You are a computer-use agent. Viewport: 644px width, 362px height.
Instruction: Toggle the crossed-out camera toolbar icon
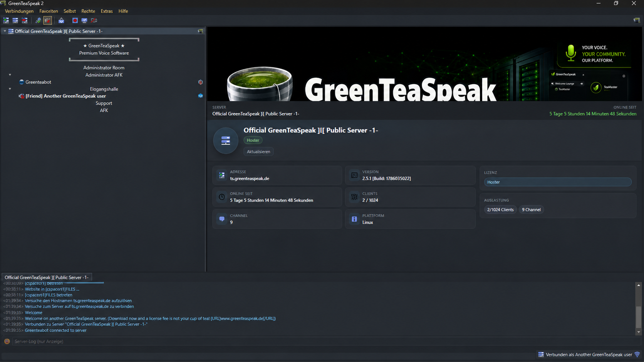94,20
